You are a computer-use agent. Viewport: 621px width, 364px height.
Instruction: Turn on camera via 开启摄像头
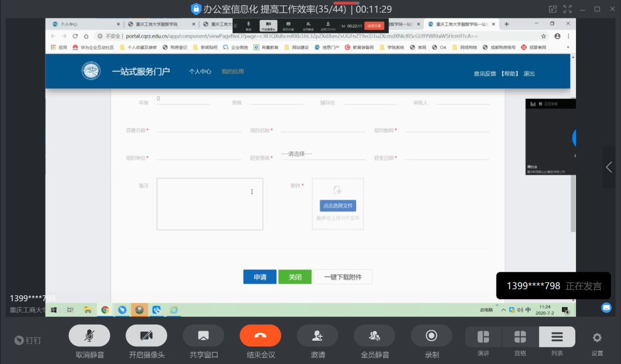(x=147, y=336)
